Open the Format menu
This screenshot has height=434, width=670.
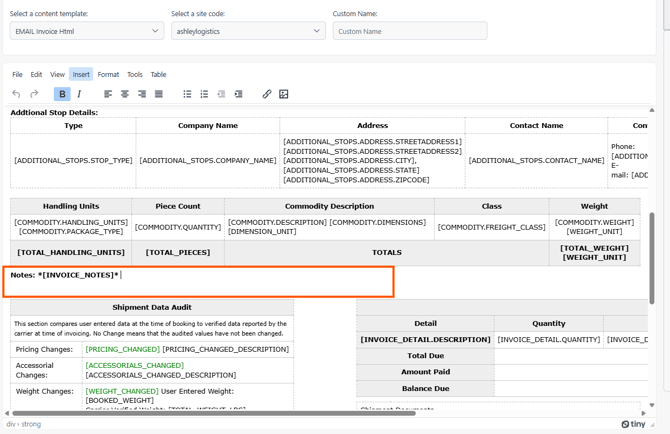(x=108, y=74)
